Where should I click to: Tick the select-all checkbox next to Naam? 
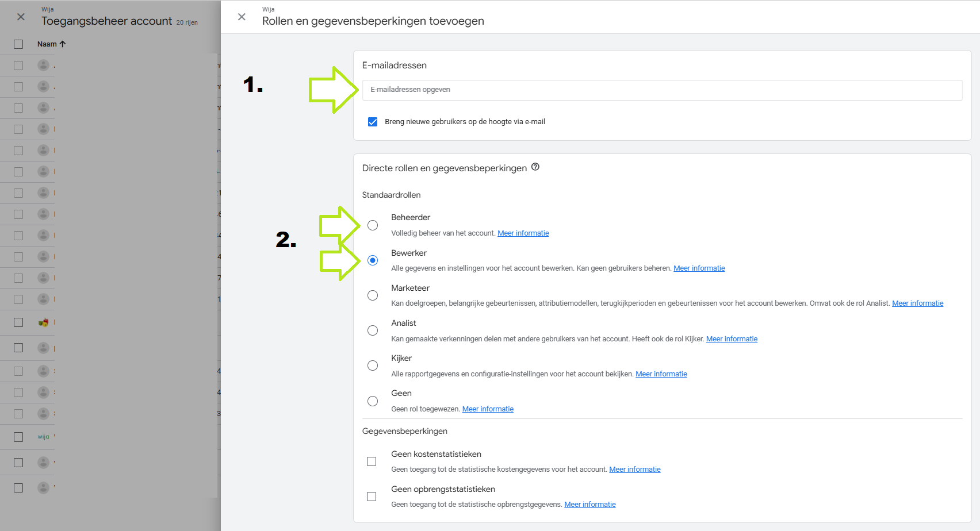pyautogui.click(x=18, y=44)
